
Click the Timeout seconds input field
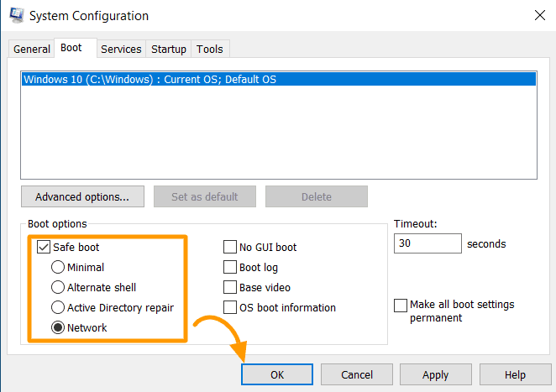click(427, 243)
